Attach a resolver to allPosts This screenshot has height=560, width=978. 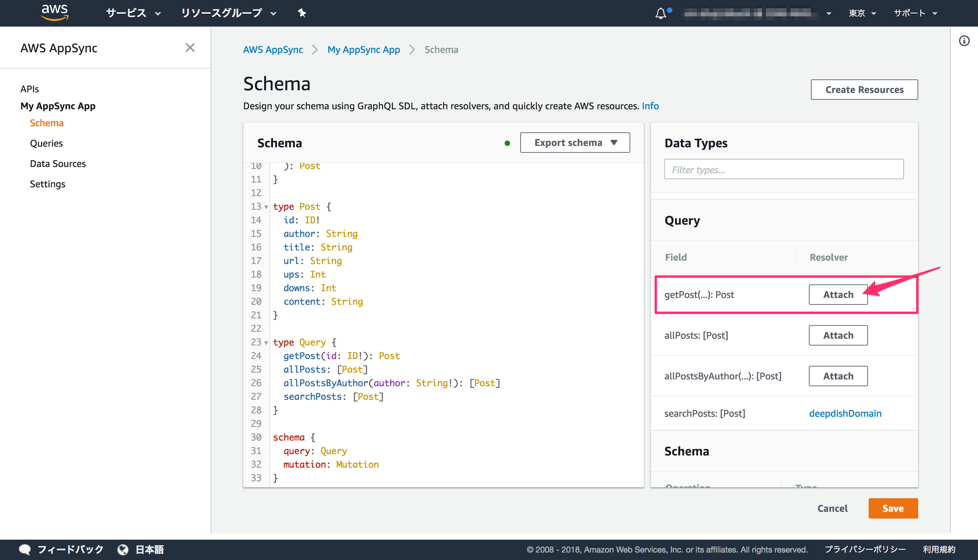838,335
